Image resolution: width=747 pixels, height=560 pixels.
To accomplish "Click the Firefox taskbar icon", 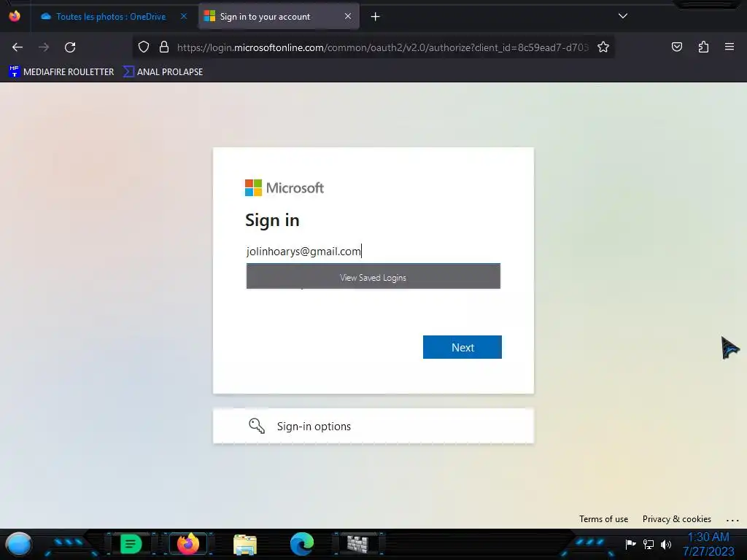I will (187, 544).
